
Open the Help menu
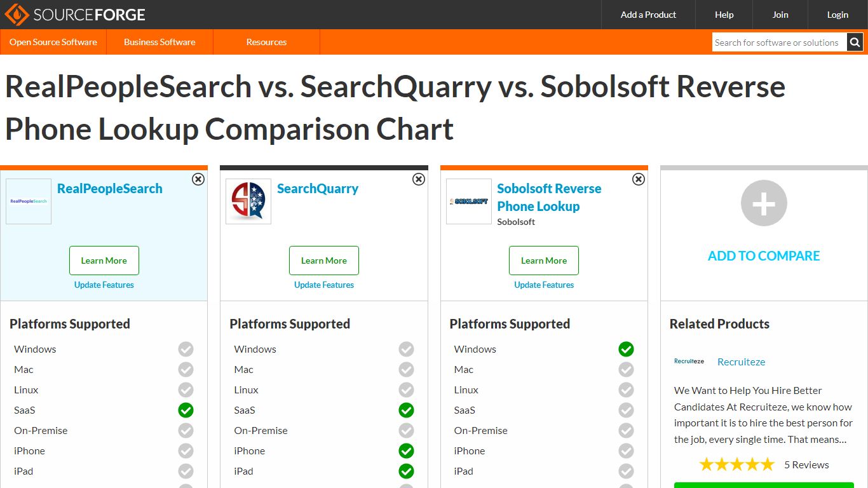(724, 15)
